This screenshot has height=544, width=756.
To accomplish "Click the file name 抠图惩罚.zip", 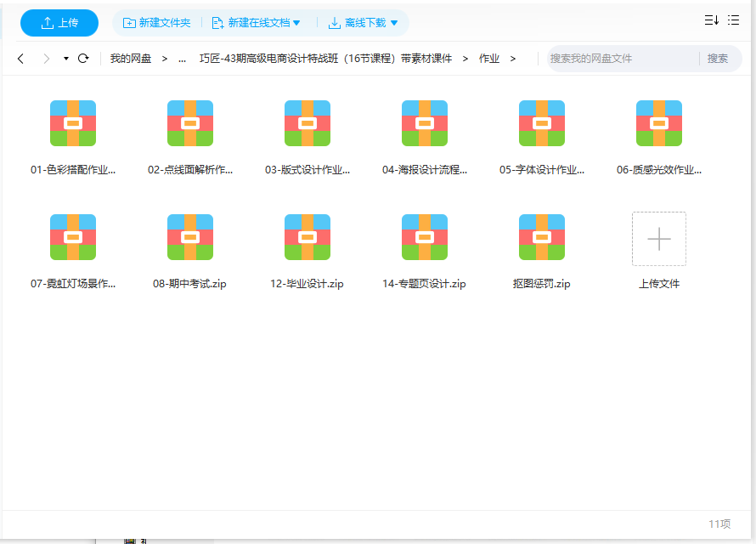I will [x=541, y=284].
